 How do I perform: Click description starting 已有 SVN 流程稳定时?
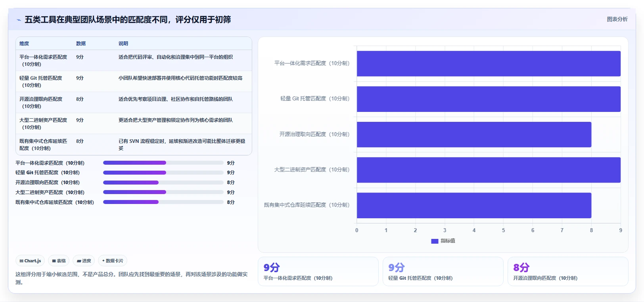[x=182, y=144]
